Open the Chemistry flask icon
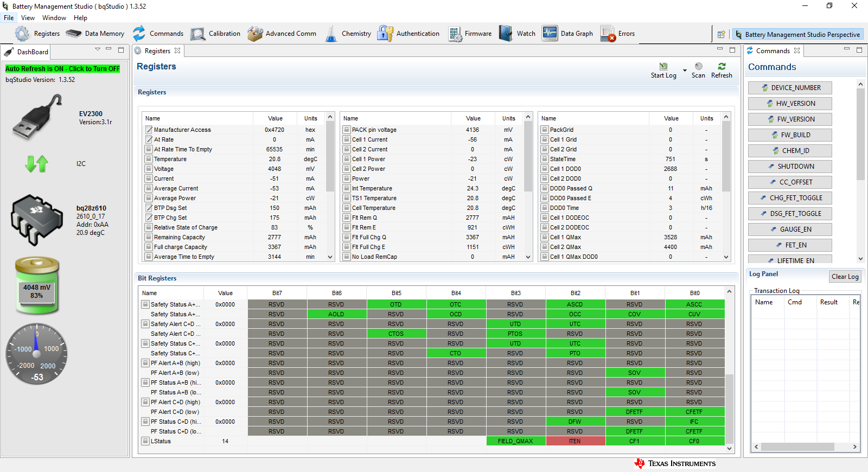 pyautogui.click(x=331, y=34)
